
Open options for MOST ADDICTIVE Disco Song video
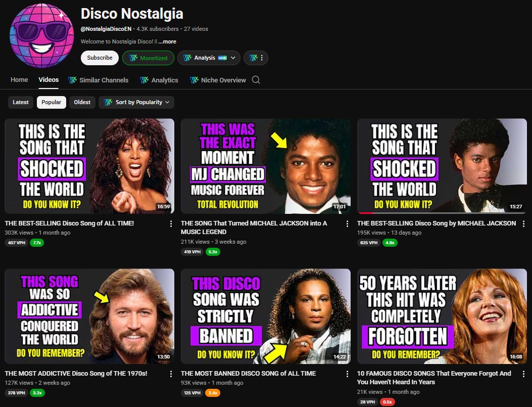[x=171, y=374]
